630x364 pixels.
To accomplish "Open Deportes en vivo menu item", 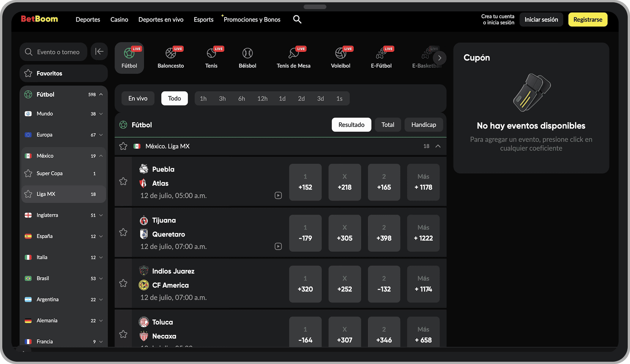I will (161, 20).
